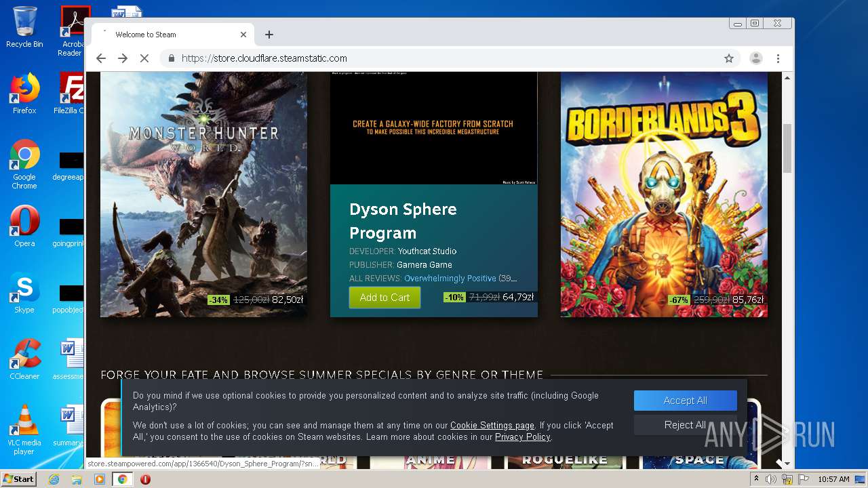Click the page vertical scrollbar thumb
This screenshot has width=868, height=488.
click(787, 147)
